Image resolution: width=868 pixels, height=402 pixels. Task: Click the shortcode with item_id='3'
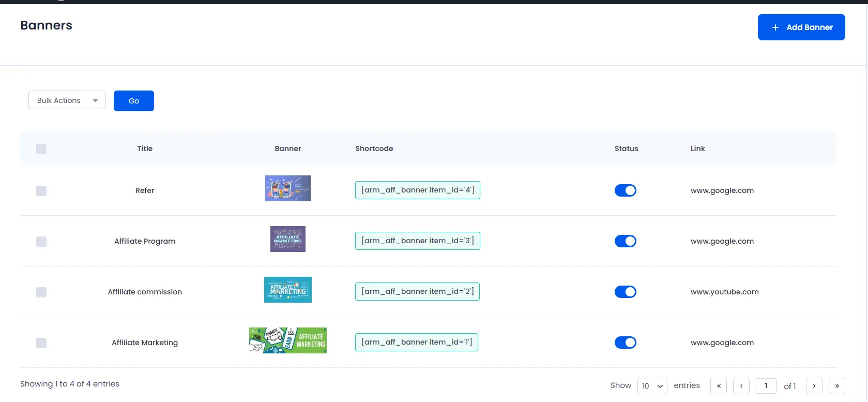click(x=418, y=241)
